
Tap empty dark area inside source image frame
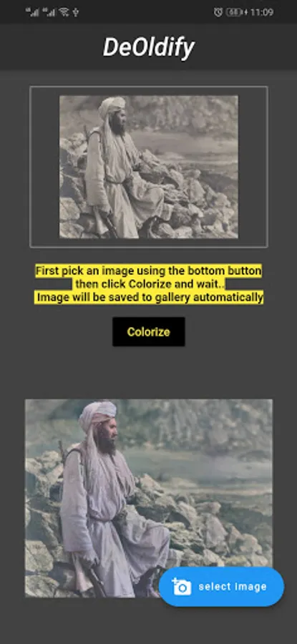pos(45,167)
